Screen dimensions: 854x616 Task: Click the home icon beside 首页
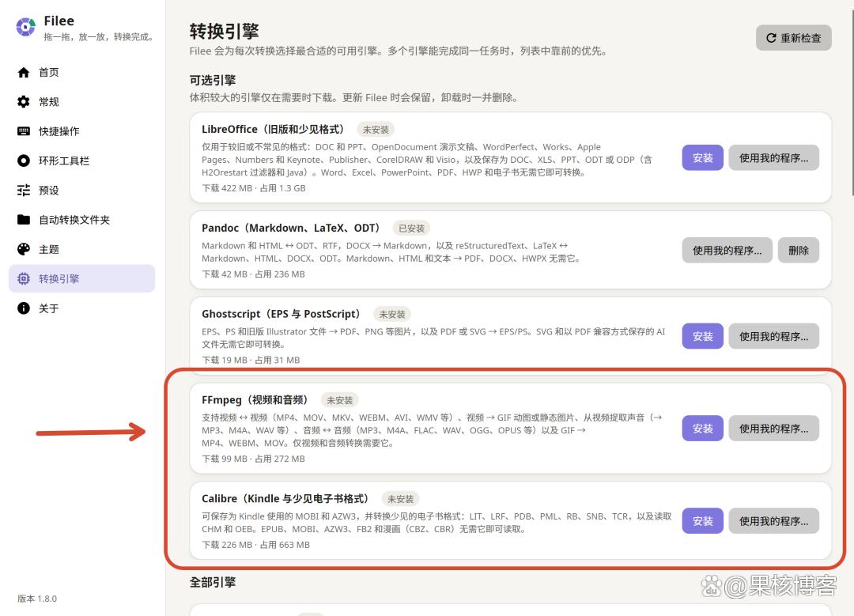(24, 73)
